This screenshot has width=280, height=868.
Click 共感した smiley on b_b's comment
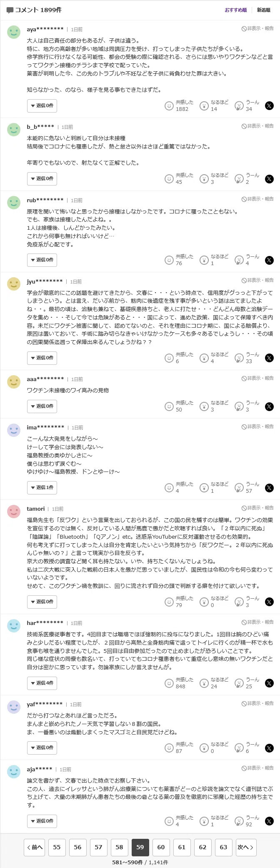coord(169,179)
